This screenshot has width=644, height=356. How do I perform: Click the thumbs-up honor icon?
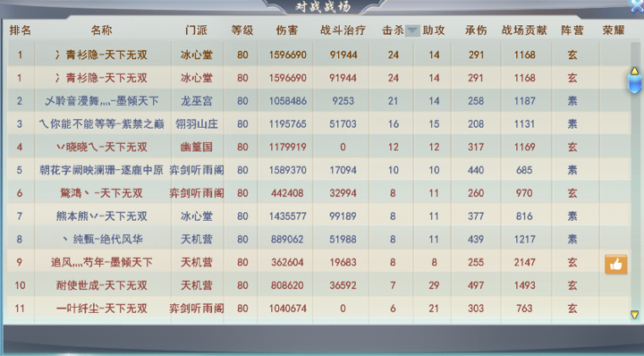coord(615,264)
